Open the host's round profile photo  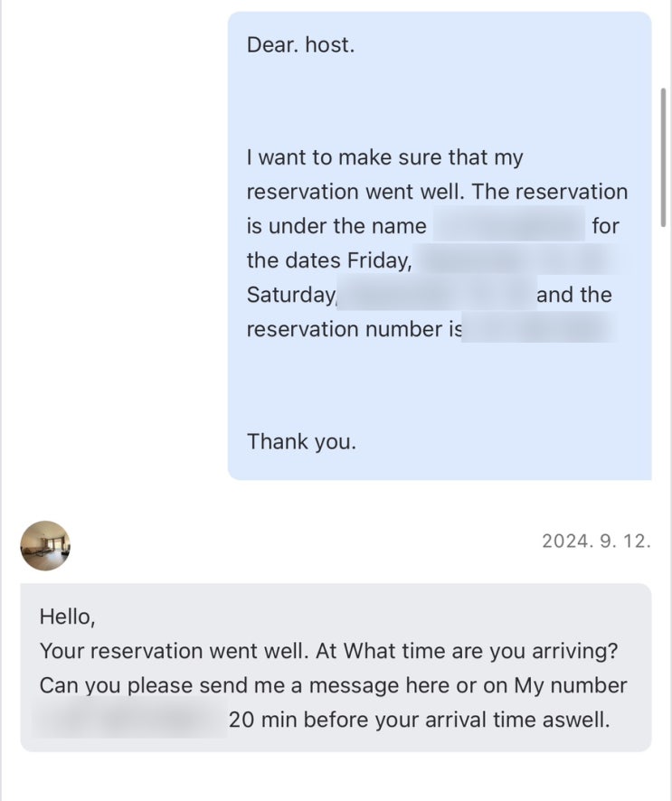[x=45, y=545]
